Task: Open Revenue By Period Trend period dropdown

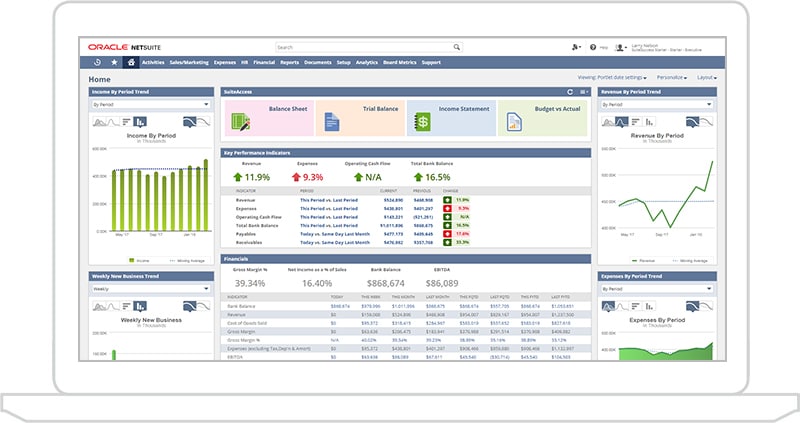Action: coord(657,104)
